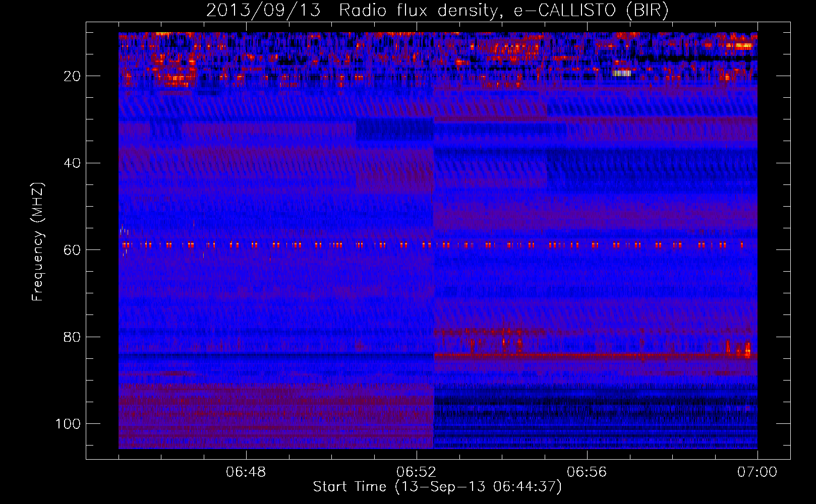Click the 80 frequency tick label
Viewport: 816px width, 504px height.
coord(73,337)
